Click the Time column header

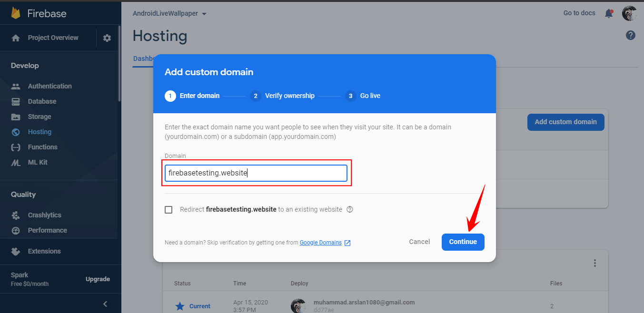[x=239, y=284]
